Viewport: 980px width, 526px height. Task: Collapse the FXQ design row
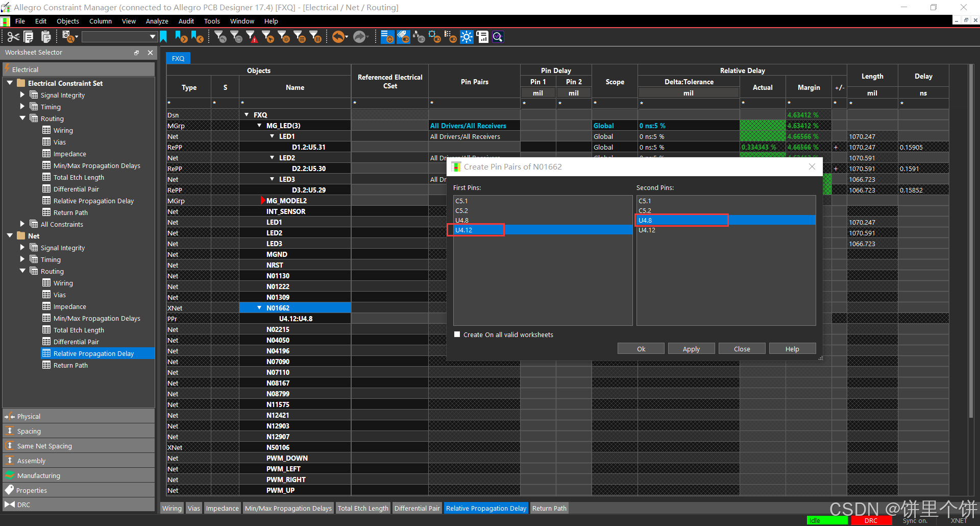247,114
